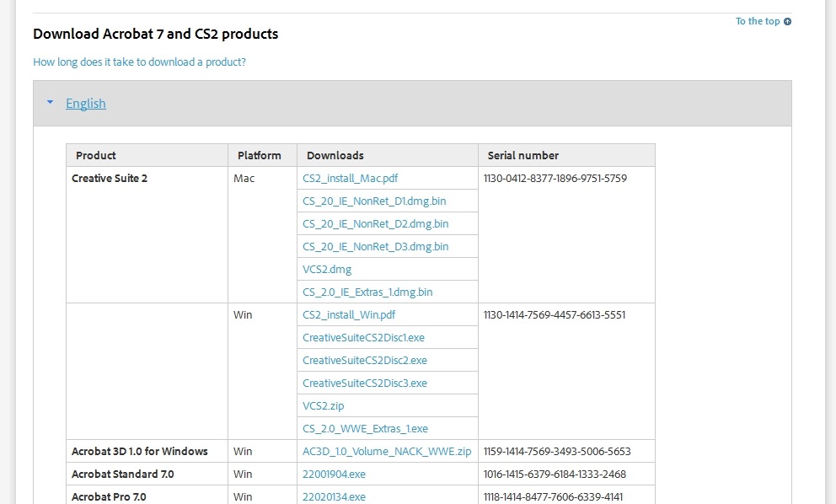The height and width of the screenshot is (504, 836).
Task: Download CS_20_IE_NonRet_D1.dmg.bin
Action: click(x=374, y=201)
